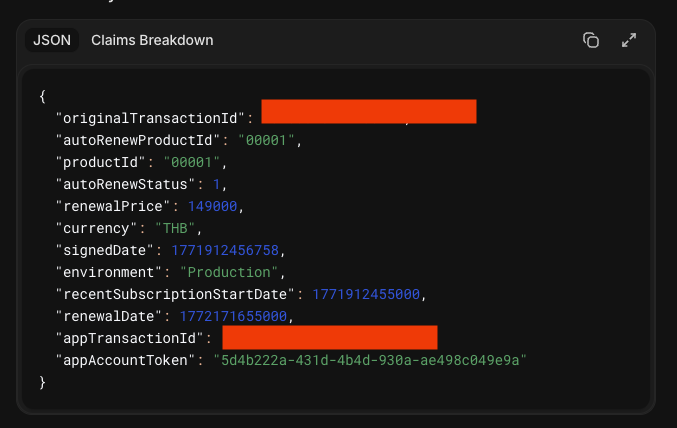Image resolution: width=677 pixels, height=428 pixels.
Task: Select the renewalPrice value 149000
Action: click(x=208, y=206)
